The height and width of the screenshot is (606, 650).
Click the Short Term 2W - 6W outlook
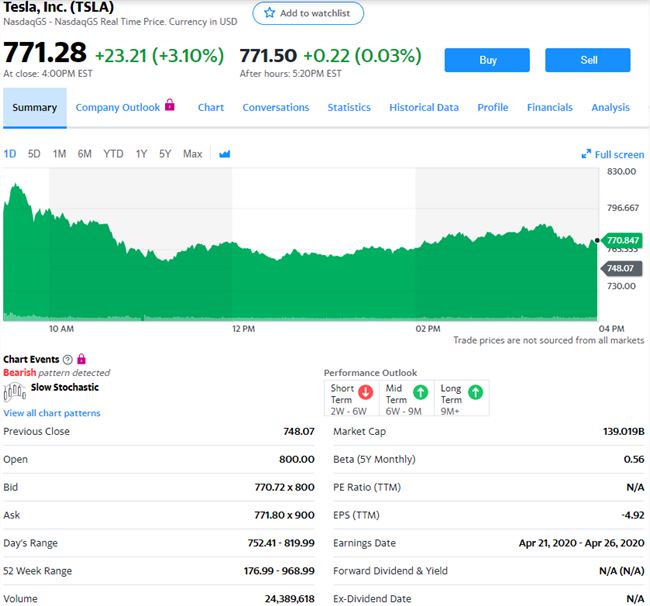point(352,399)
